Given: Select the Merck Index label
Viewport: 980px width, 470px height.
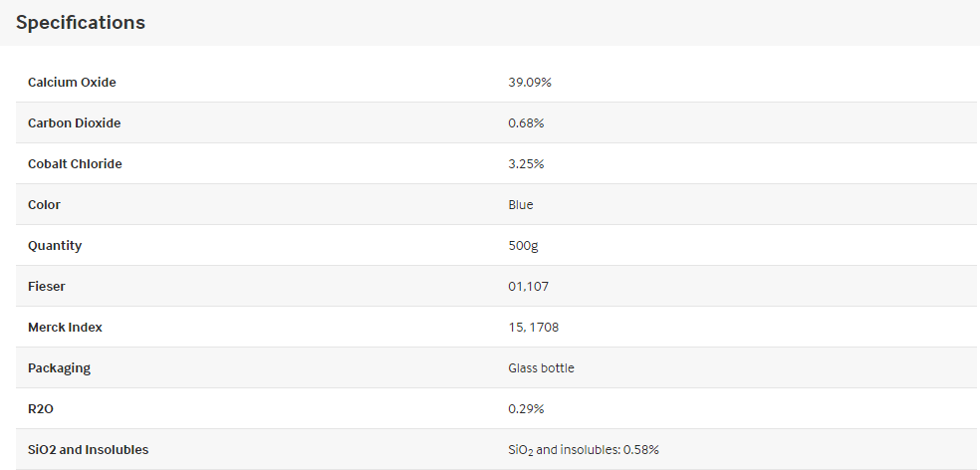Looking at the screenshot, I should coord(65,327).
